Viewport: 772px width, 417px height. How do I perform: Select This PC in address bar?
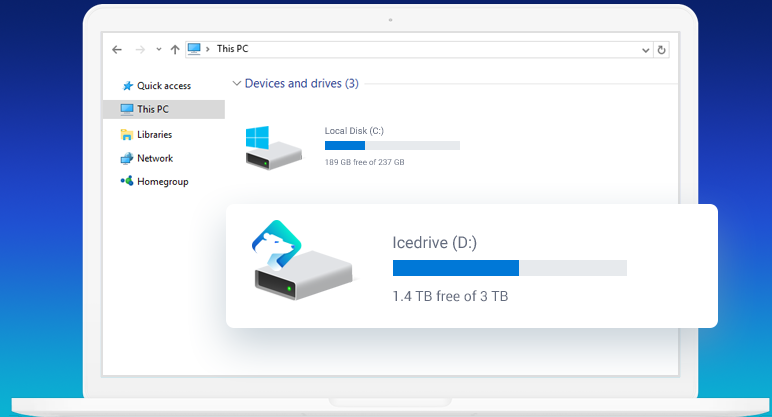(232, 49)
